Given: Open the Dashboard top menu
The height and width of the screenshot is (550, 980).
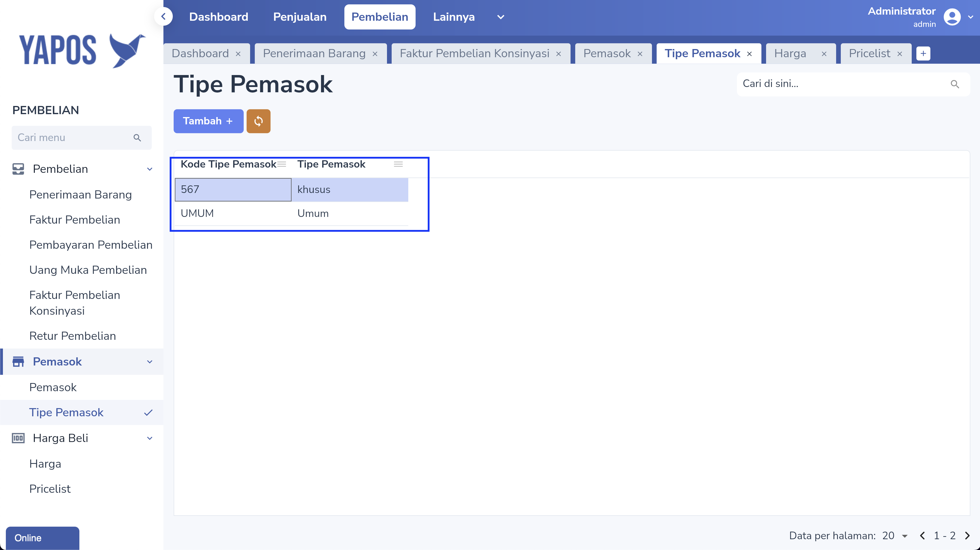Looking at the screenshot, I should coord(218,17).
